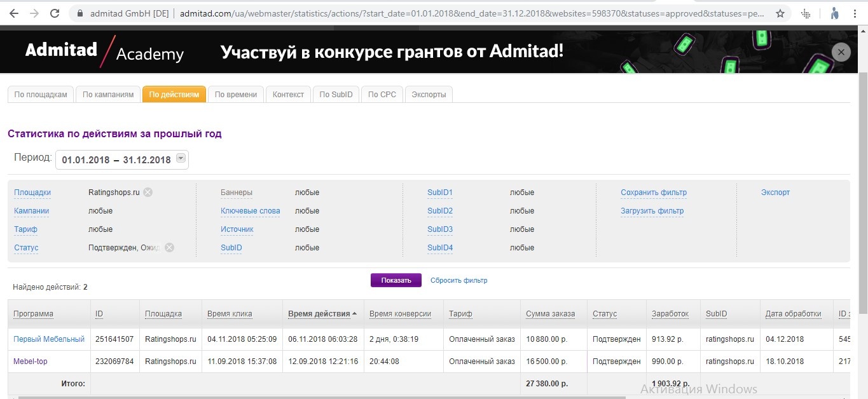Click the 10 880.00 р. order sum
Screen dimensions: 868x399
tap(547, 339)
